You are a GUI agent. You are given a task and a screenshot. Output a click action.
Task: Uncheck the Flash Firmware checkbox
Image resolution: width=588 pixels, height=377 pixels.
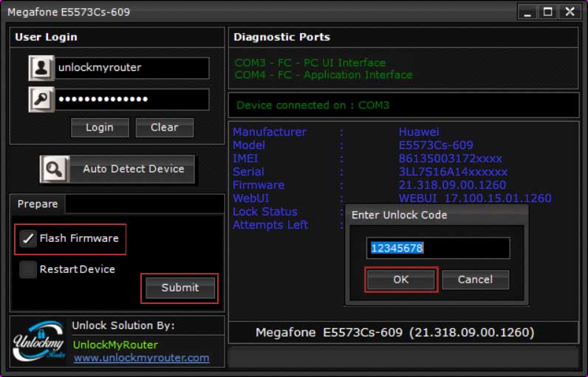[28, 238]
